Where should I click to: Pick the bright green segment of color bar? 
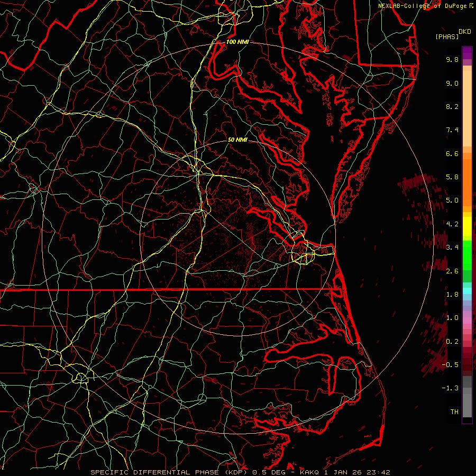(467, 255)
